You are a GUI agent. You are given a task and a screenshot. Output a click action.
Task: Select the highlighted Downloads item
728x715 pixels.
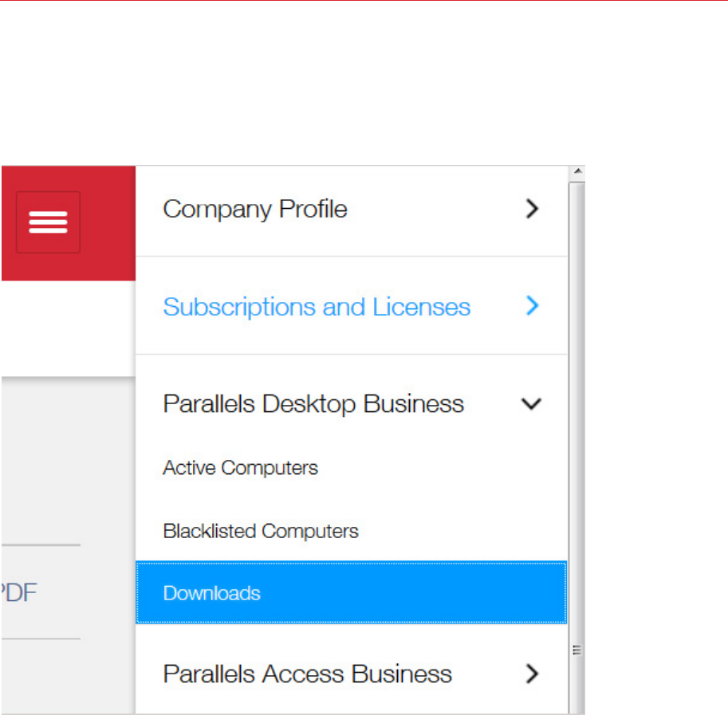tap(212, 594)
